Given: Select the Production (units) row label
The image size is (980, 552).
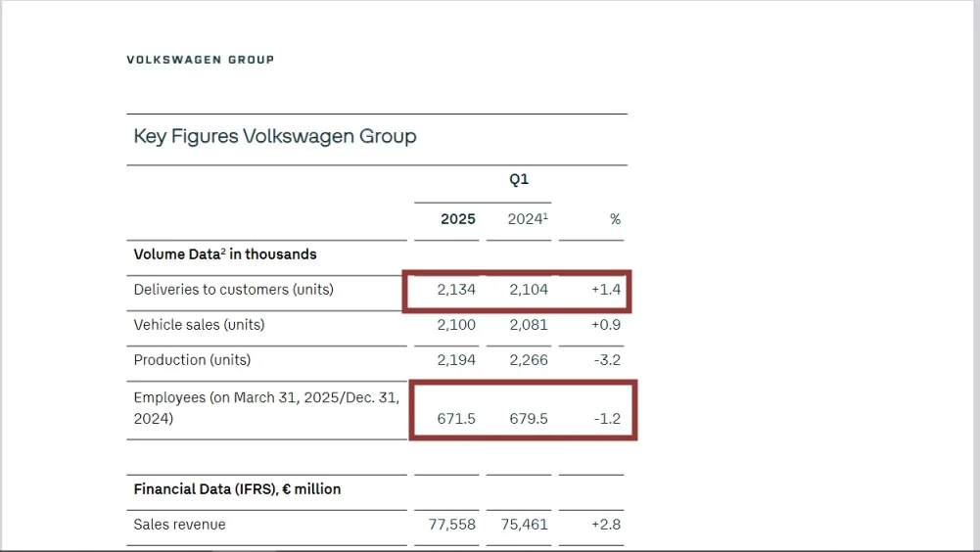Looking at the screenshot, I should (192, 360).
